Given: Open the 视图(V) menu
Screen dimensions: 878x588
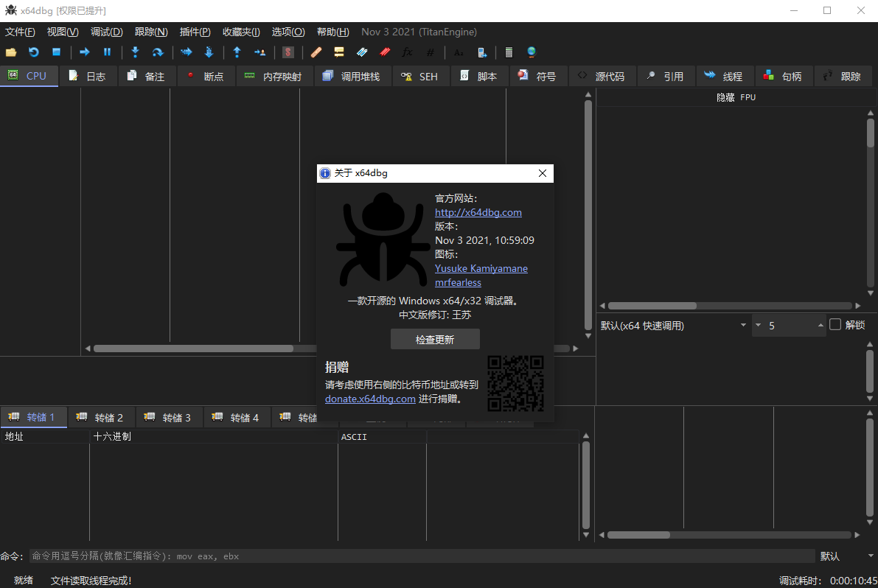Looking at the screenshot, I should (x=63, y=32).
